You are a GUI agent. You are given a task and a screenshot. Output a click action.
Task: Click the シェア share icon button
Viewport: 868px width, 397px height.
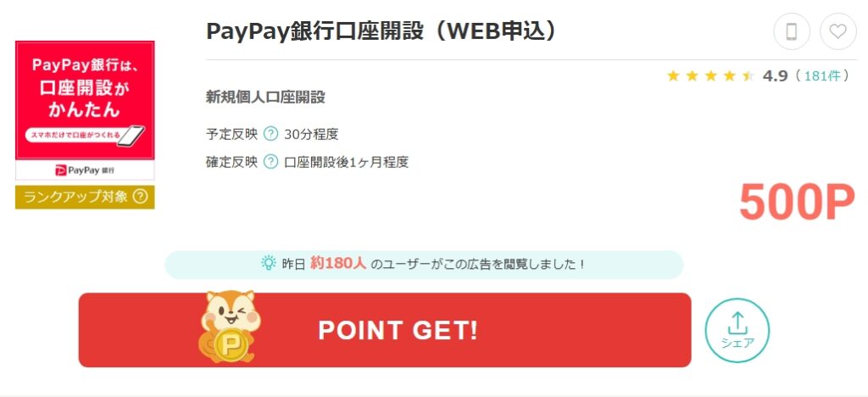(x=737, y=331)
